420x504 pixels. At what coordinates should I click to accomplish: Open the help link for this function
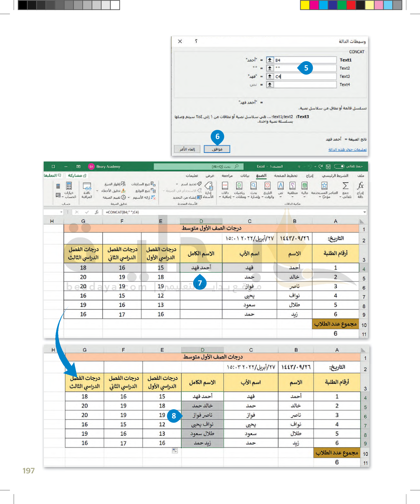pos(347,150)
